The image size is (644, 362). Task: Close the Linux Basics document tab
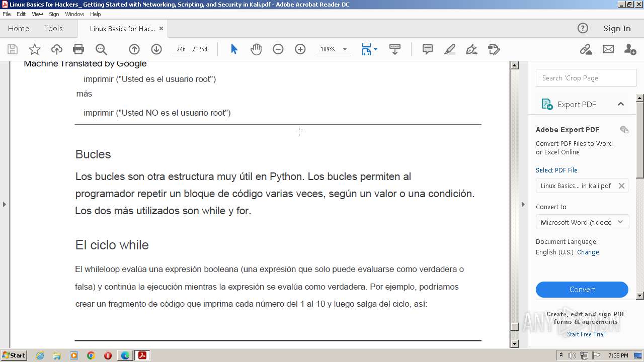tap(161, 29)
